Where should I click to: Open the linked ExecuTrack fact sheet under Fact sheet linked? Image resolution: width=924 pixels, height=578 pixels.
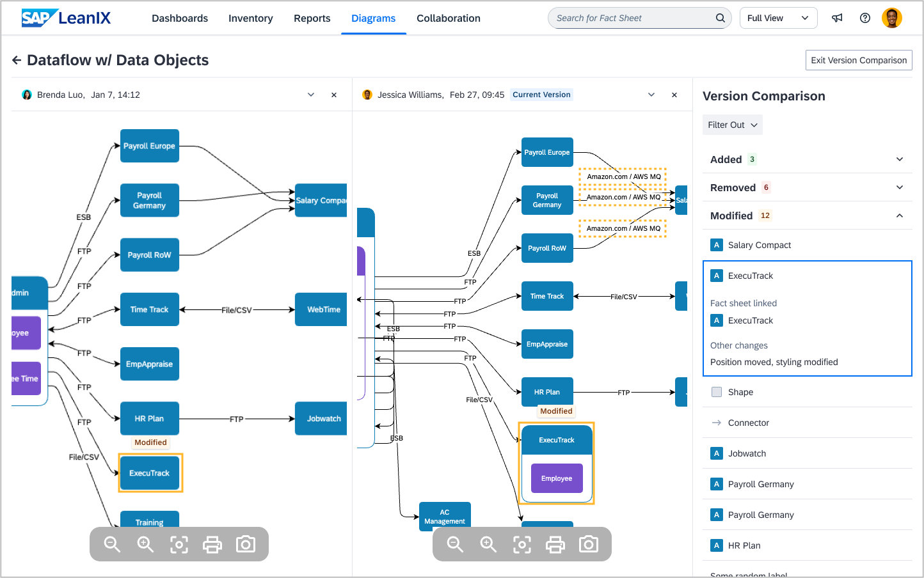(x=742, y=320)
